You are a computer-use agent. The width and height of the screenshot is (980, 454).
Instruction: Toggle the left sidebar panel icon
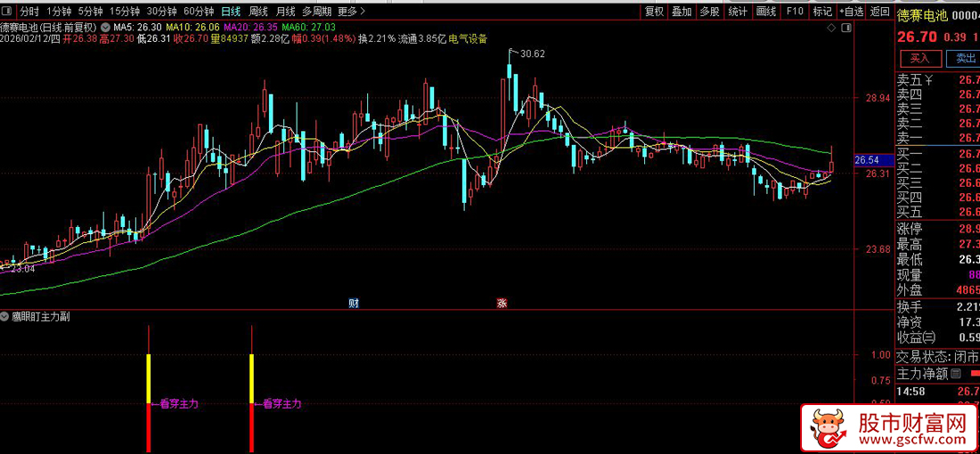click(x=9, y=12)
